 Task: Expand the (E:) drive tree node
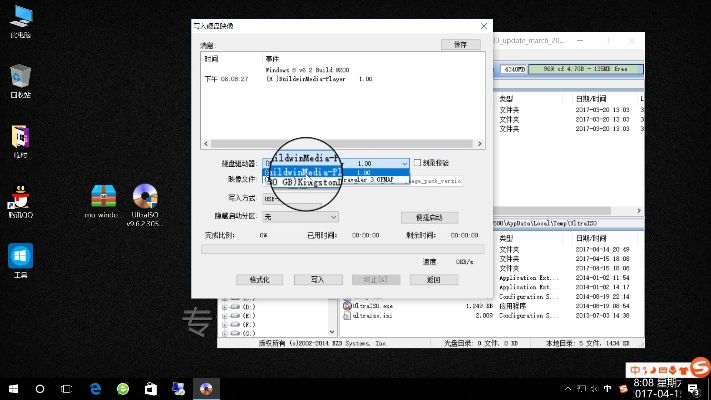(224, 316)
